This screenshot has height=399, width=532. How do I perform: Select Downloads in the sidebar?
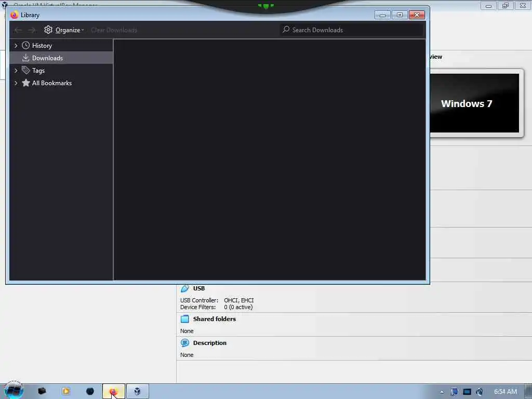61,58
